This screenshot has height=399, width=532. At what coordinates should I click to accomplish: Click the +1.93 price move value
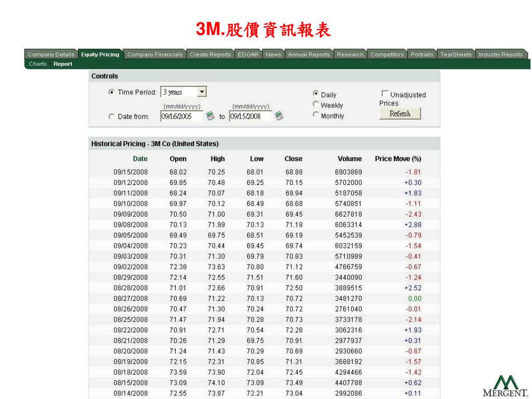point(413,330)
